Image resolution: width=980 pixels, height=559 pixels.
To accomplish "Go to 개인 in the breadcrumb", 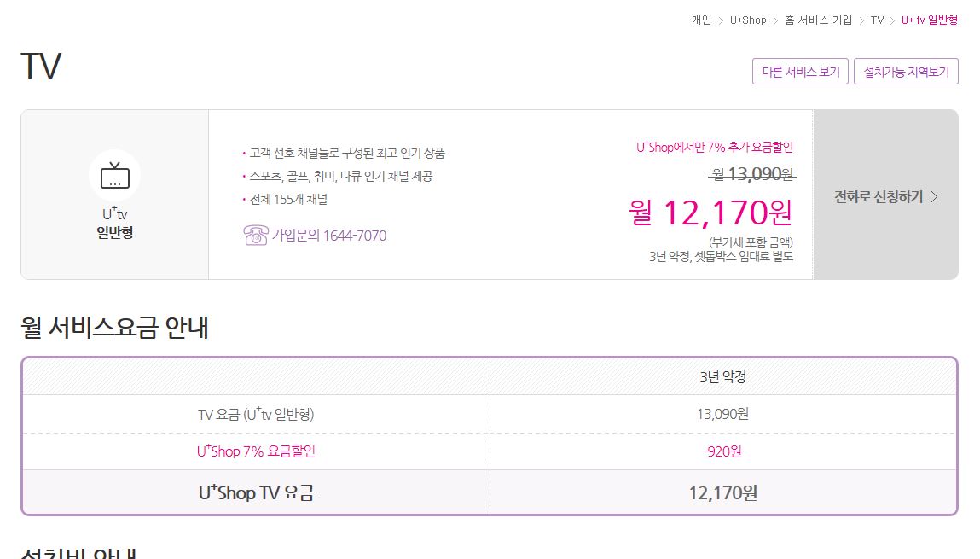I will pos(701,20).
